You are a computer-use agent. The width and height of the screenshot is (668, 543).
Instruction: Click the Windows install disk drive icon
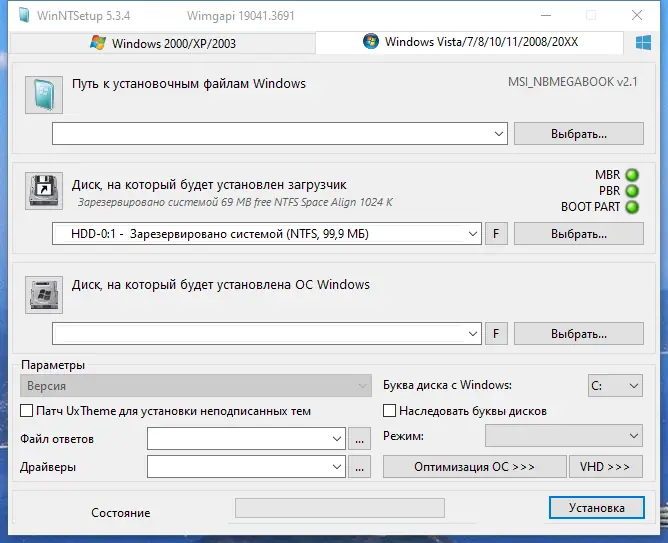click(44, 295)
